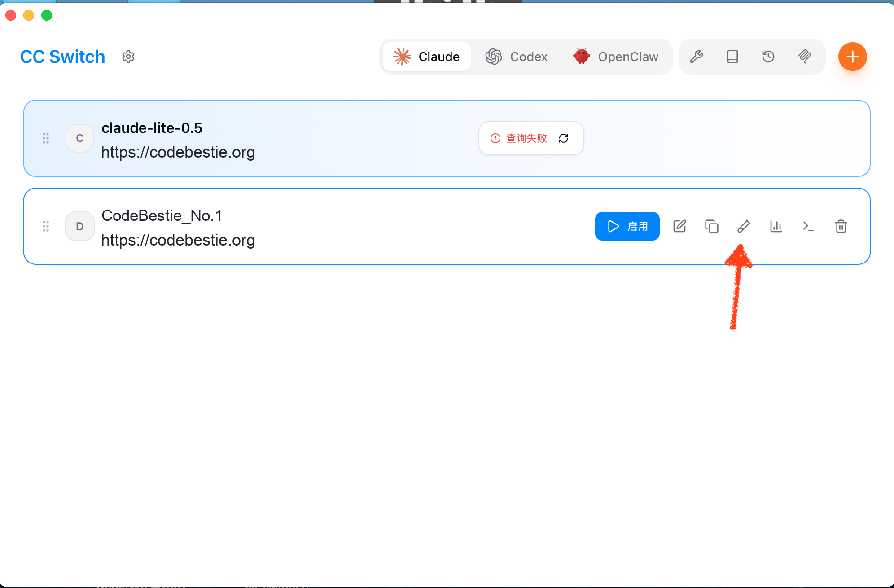Switch to the OpenClaw tab

coord(616,57)
